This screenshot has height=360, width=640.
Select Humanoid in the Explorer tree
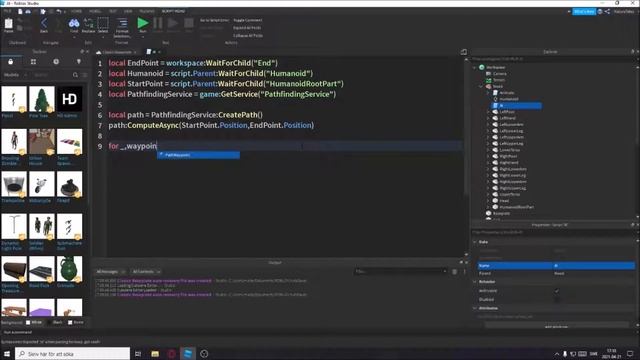coord(509,99)
